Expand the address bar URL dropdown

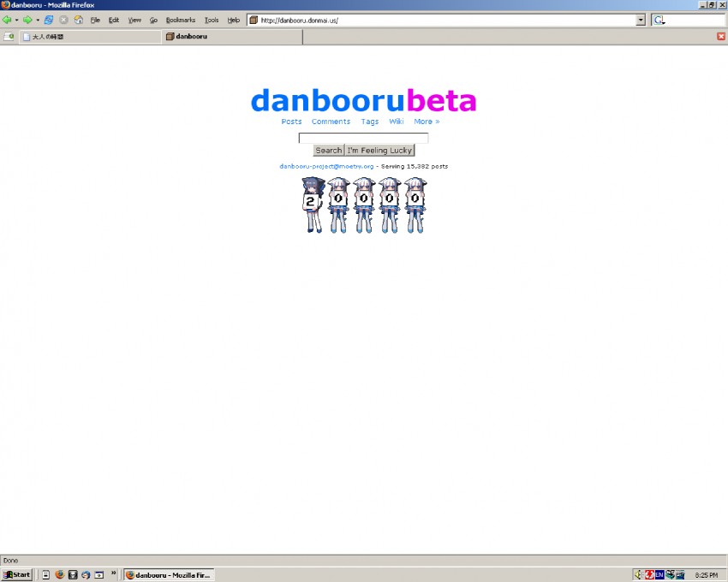click(641, 20)
